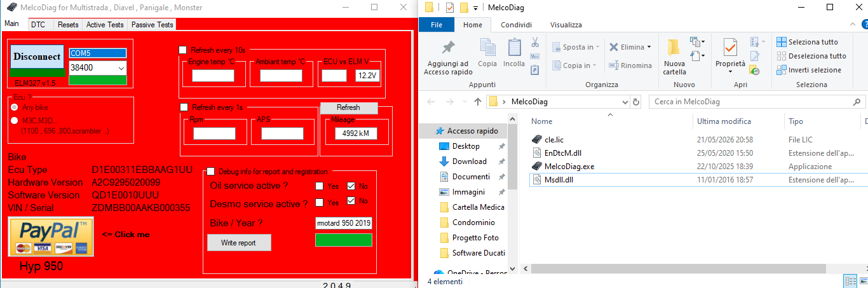
Task: Select the M3C,M3D radio button
Action: [x=15, y=120]
